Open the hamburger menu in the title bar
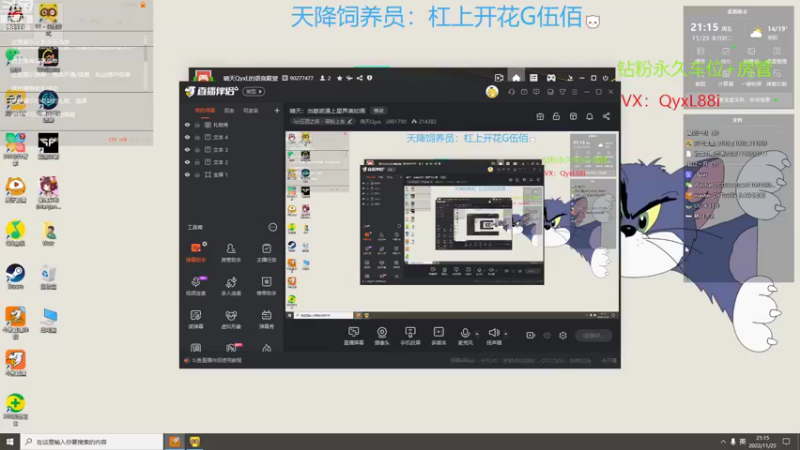Viewport: 800px width, 450px height. coord(574,92)
